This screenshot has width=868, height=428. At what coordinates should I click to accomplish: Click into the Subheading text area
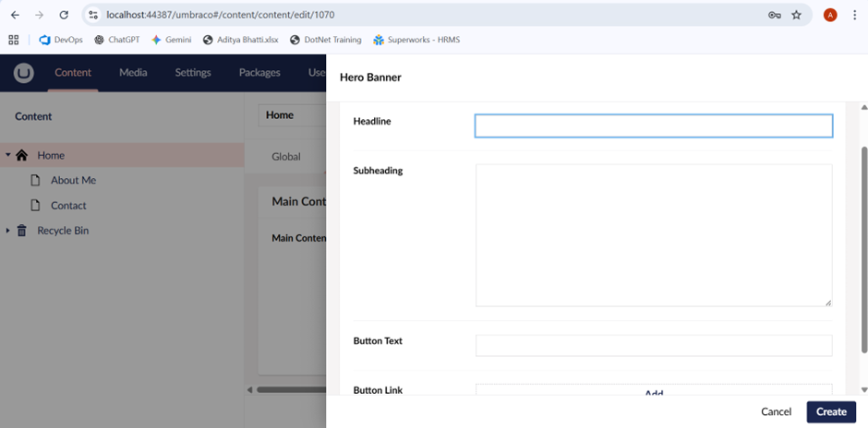pyautogui.click(x=653, y=235)
